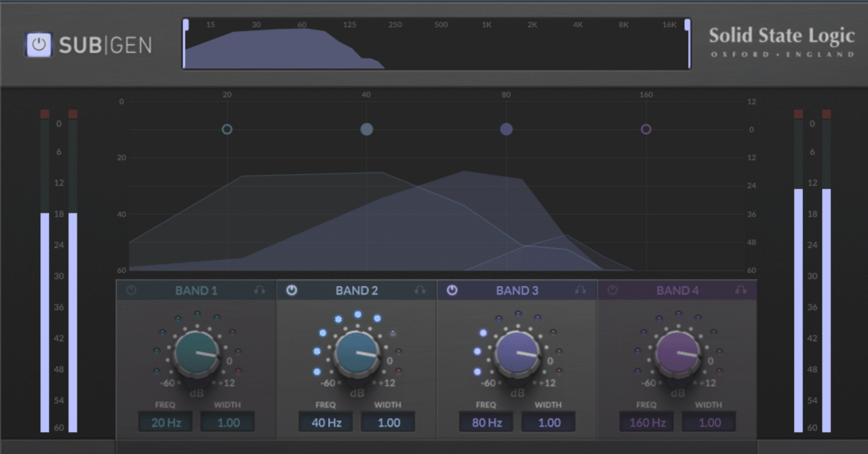Reset the right input meter clip indicator
Image resolution: width=868 pixels, height=454 pixels.
73,114
